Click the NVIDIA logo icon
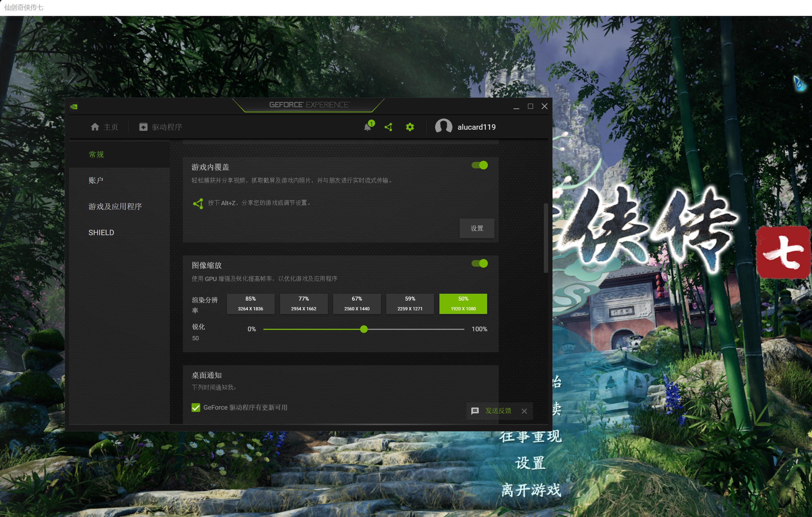 tap(74, 107)
